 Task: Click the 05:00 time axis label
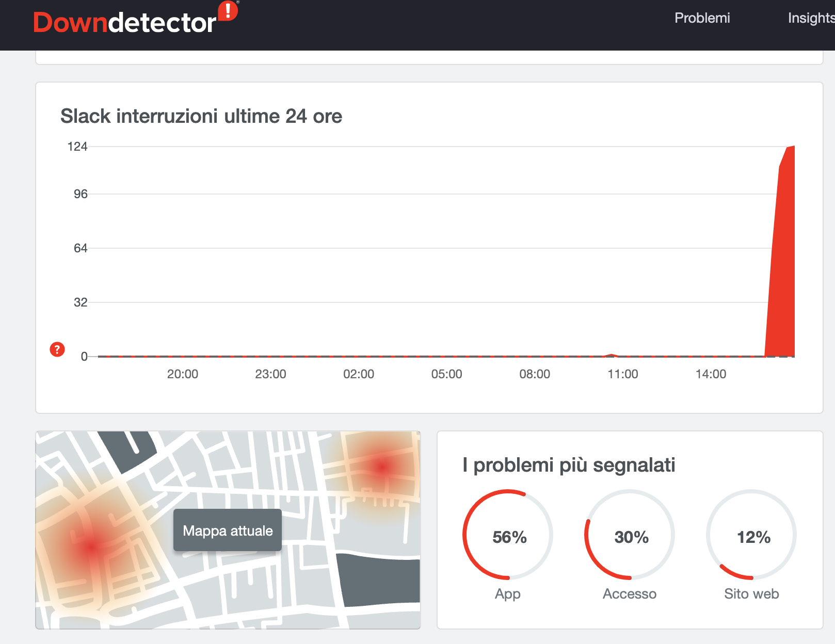coord(447,374)
